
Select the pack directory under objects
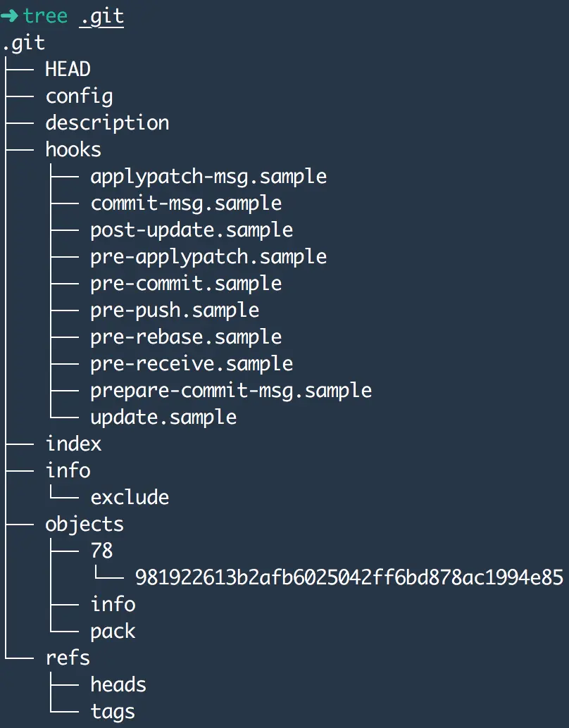coord(113,631)
